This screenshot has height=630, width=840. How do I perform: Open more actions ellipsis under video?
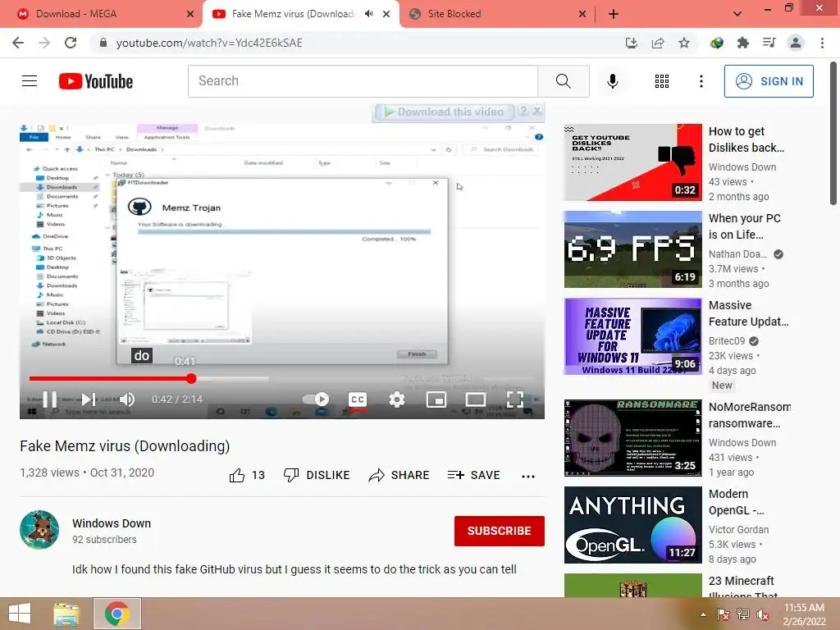(x=528, y=477)
